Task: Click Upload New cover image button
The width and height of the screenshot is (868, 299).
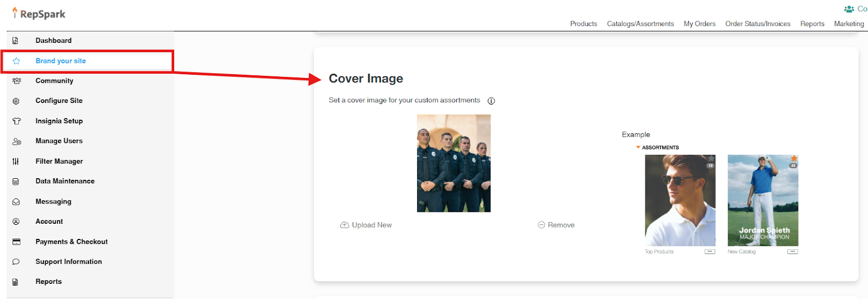Action: [366, 225]
